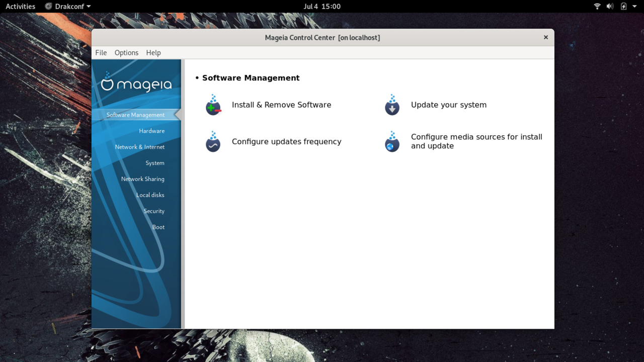This screenshot has width=644, height=362.
Task: Click Configure updates frequency label
Action: [x=286, y=142]
